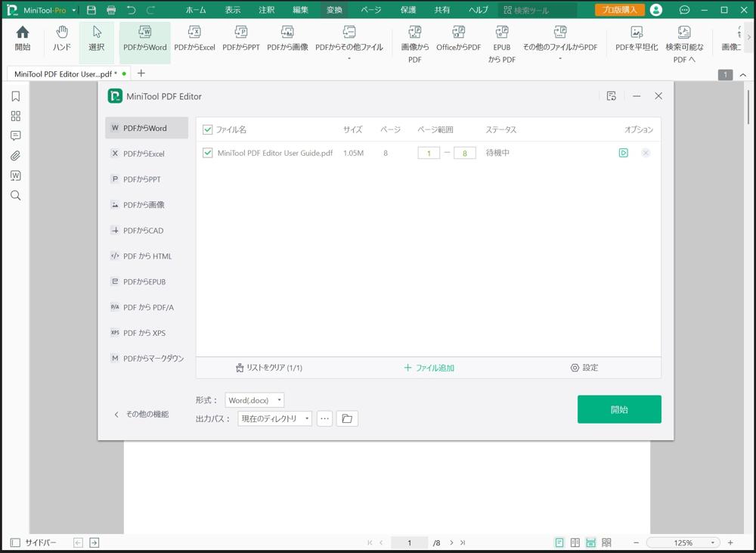Go back to その他の機能
756x553 pixels.
(x=142, y=414)
